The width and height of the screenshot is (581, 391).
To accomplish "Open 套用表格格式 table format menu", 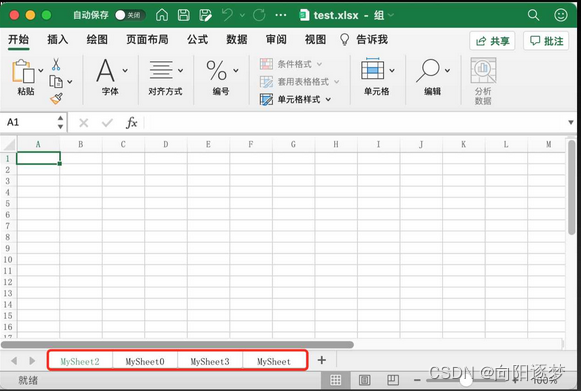I will [x=299, y=82].
